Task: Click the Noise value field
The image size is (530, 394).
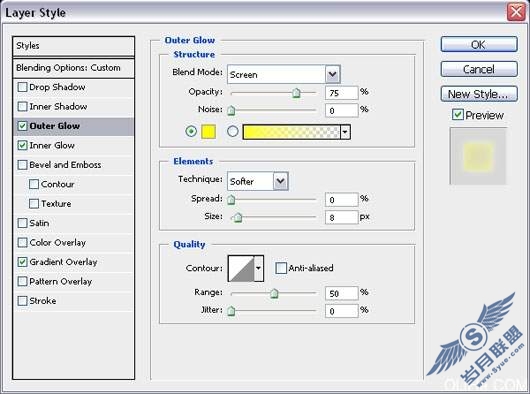Action: (341, 110)
